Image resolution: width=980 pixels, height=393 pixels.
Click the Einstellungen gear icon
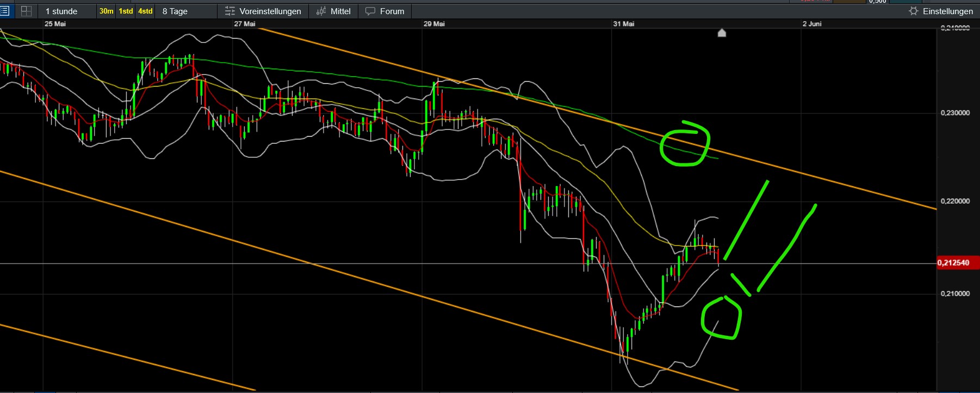click(914, 11)
